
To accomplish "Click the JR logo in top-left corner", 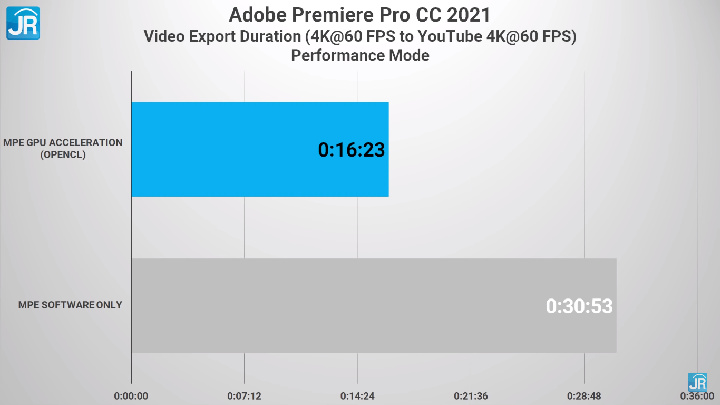I will coord(22,22).
